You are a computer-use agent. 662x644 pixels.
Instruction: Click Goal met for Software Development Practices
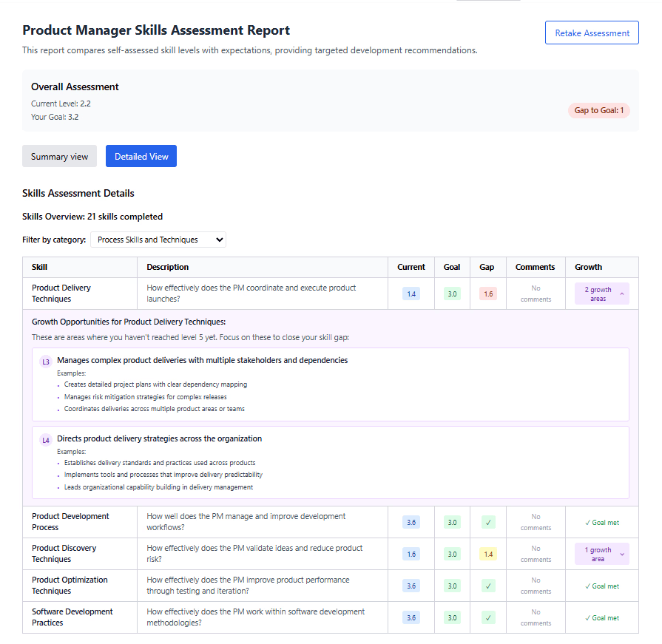[601, 618]
